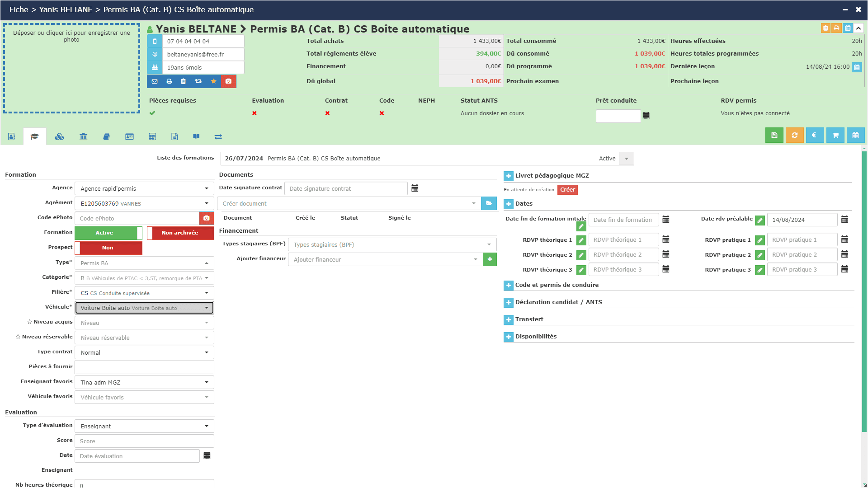
Task: Open the cubes products tab
Action: pyautogui.click(x=59, y=136)
